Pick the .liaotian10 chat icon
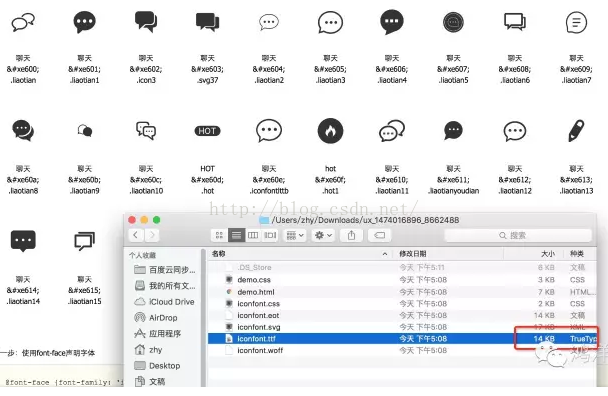This screenshot has height=396, width=608. (x=146, y=131)
